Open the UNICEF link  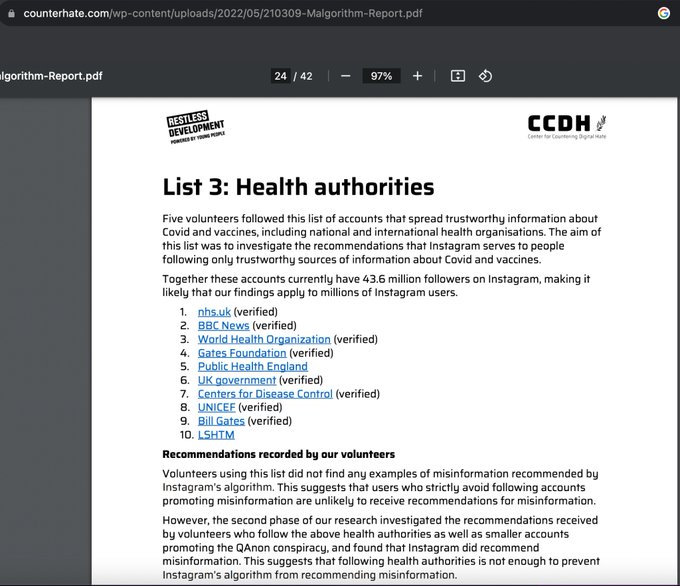pyautogui.click(x=216, y=407)
